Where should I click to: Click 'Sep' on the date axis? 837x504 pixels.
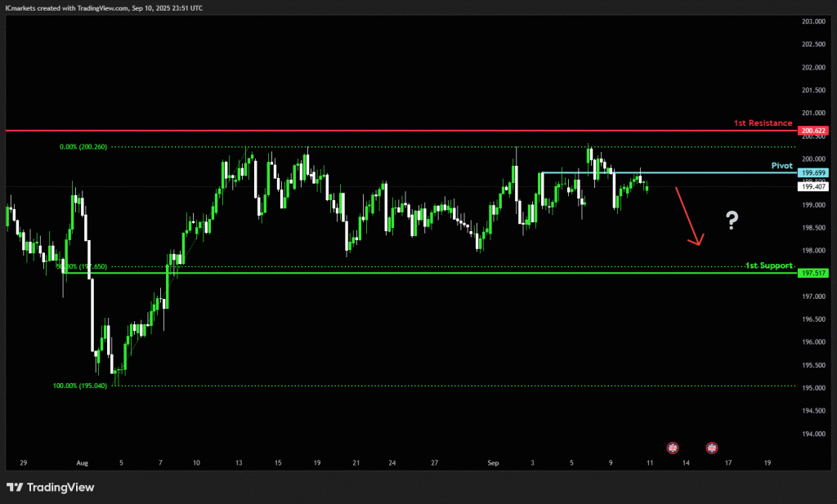pyautogui.click(x=493, y=463)
